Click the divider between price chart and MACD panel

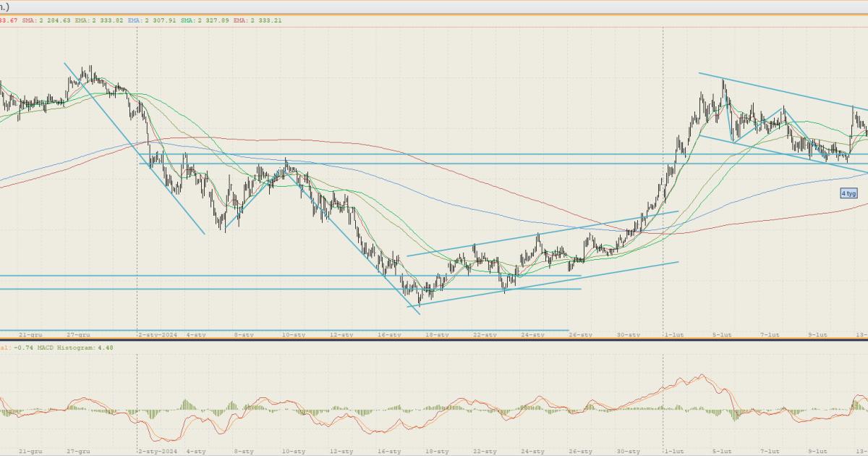[434, 340]
